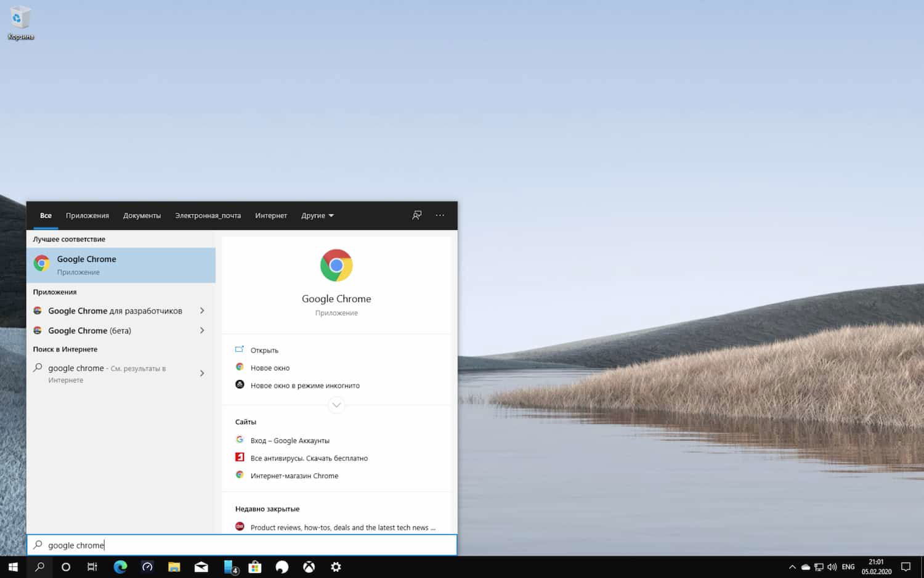924x578 pixels.
Task: Open Microsoft Edge from the taskbar
Action: coord(120,567)
